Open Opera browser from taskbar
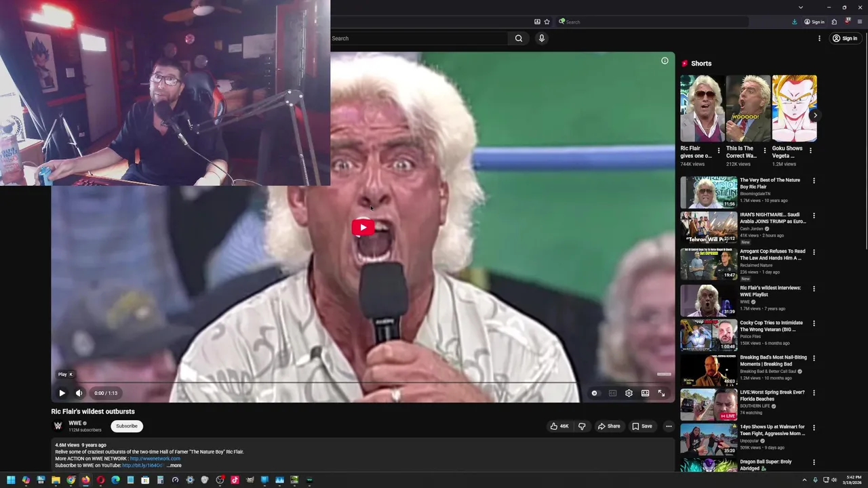The height and width of the screenshot is (488, 868). tap(100, 480)
